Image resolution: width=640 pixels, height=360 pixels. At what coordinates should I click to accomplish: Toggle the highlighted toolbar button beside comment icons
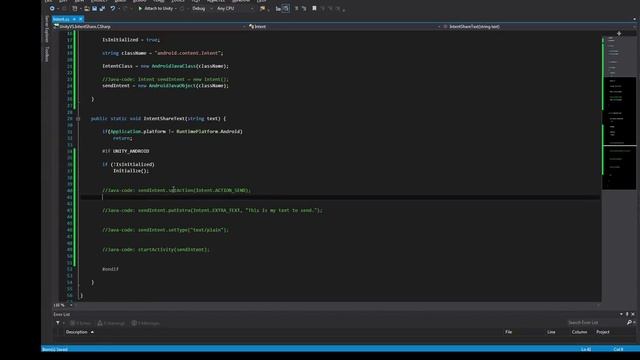tap(286, 8)
